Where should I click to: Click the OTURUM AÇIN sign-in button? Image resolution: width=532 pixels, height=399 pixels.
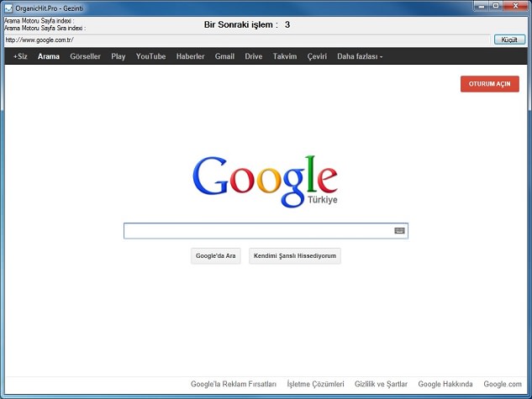click(x=490, y=84)
